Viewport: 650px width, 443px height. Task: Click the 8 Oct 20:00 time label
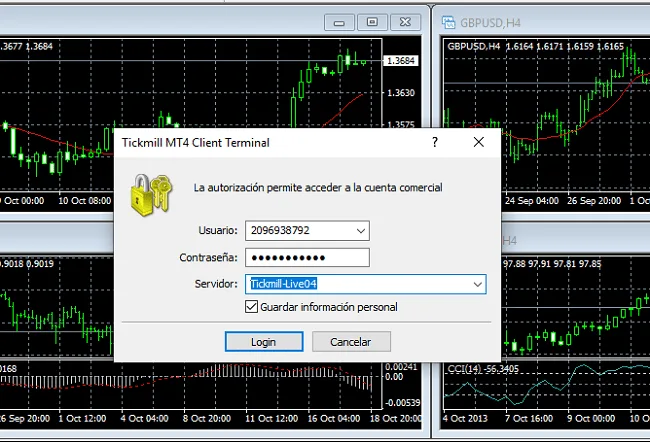pyautogui.click(x=206, y=418)
